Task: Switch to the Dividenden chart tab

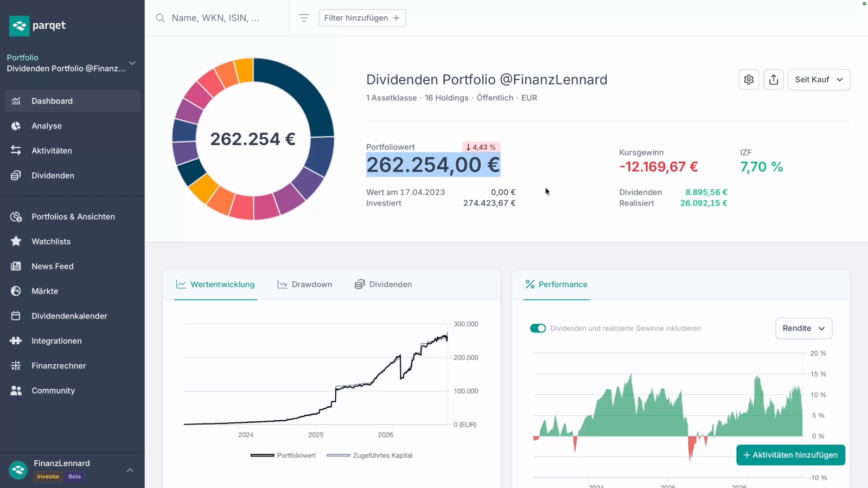Action: [x=383, y=285]
